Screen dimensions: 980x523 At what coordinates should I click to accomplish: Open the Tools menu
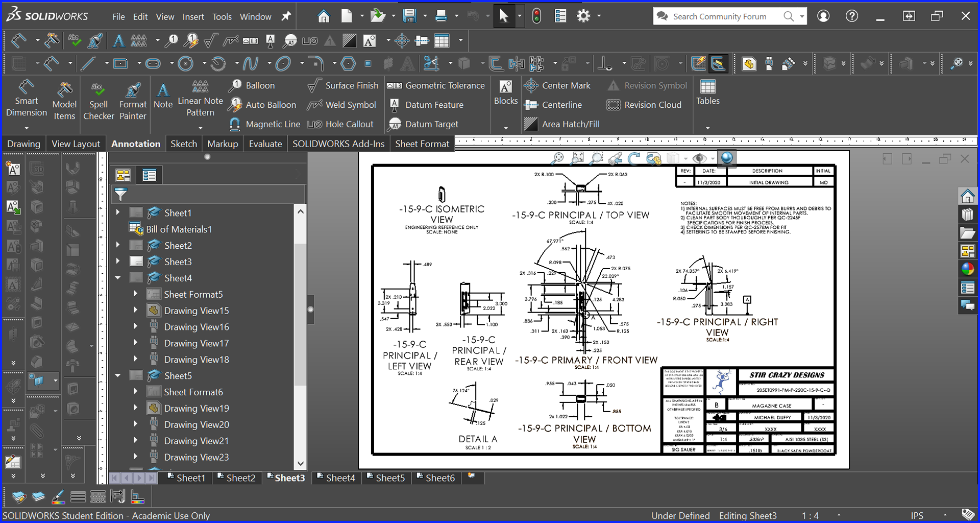pos(222,16)
